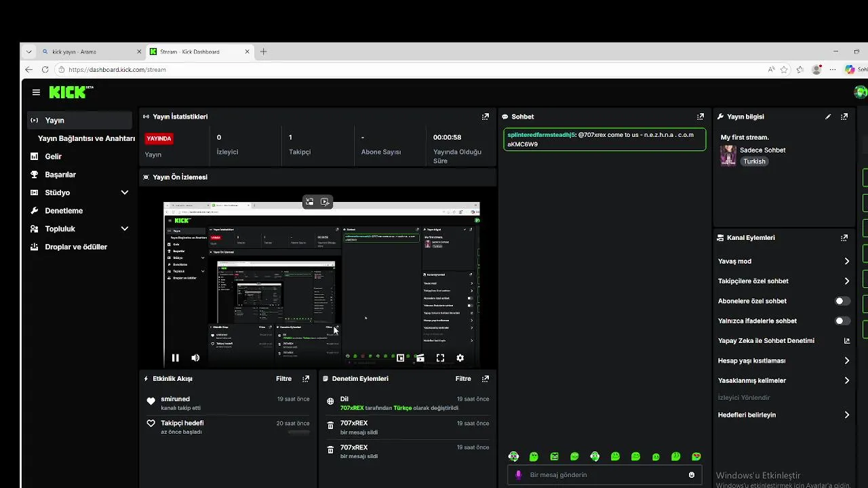Screen dimensions: 868x488
Task: Click the Turkish language tag
Action: (x=754, y=161)
